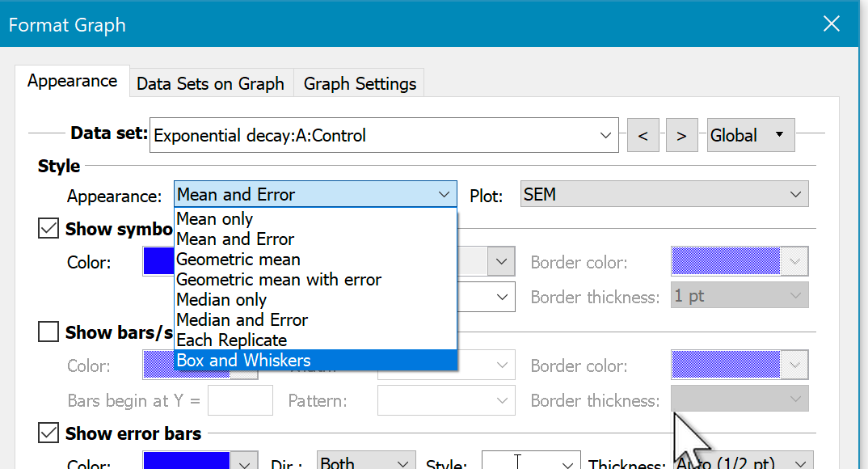Viewport: 868px width, 469px height.
Task: Switch to Data Sets on Graph tab
Action: (x=210, y=83)
